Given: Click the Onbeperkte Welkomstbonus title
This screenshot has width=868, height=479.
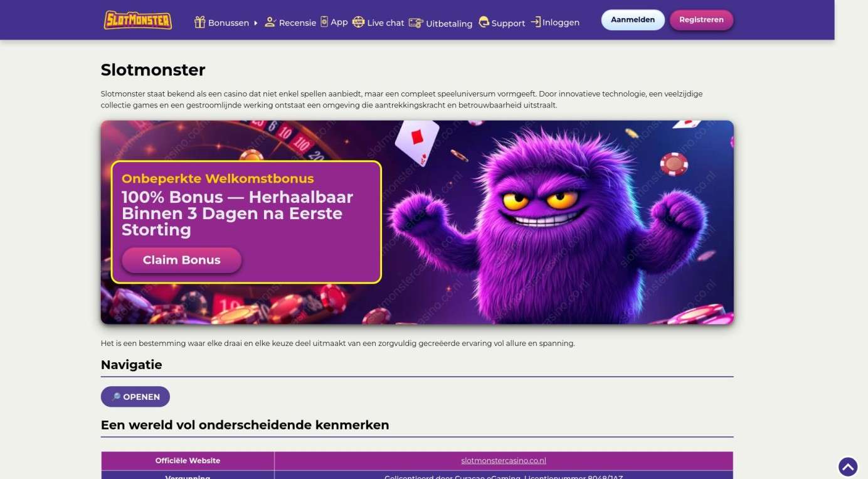Looking at the screenshot, I should (218, 178).
